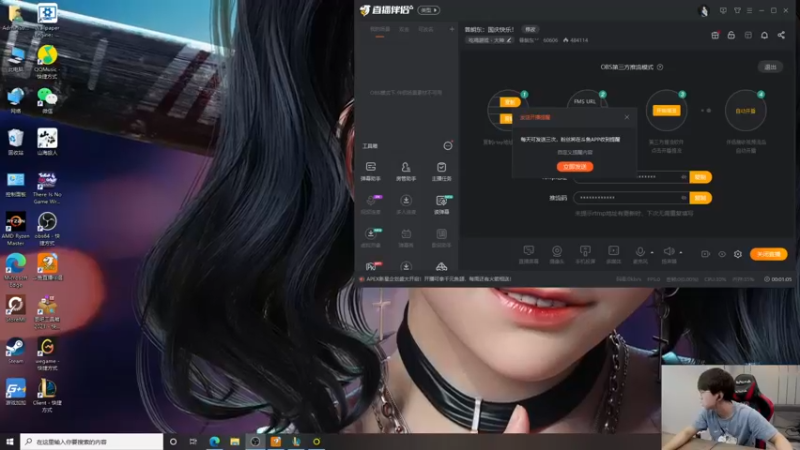The height and width of the screenshot is (450, 800).
Task: Click 退出 to exit OBS mode
Action: (770, 67)
